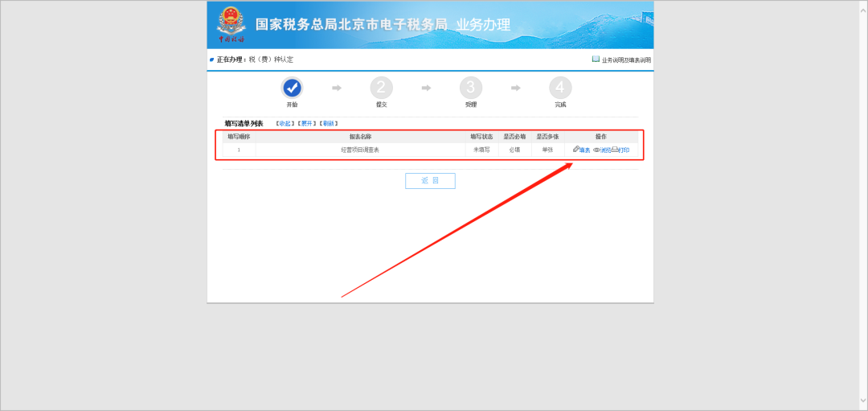
Task: Click the step 3 受理 circle
Action: point(470,88)
